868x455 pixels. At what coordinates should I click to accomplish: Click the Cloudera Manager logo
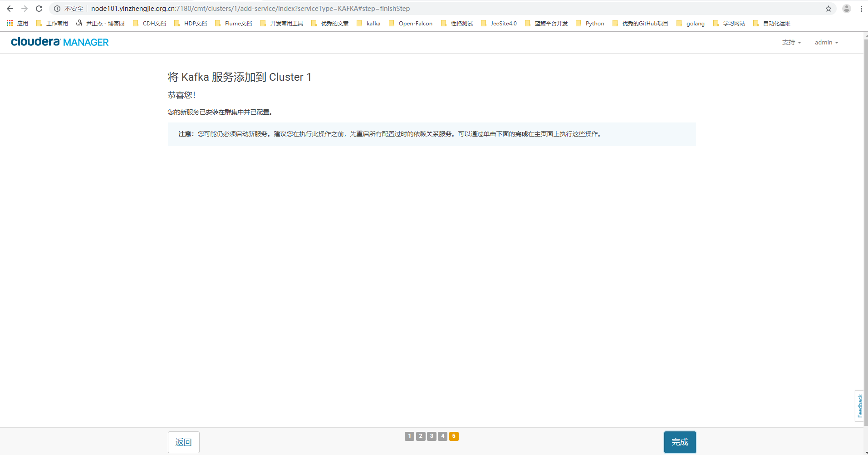coord(60,42)
